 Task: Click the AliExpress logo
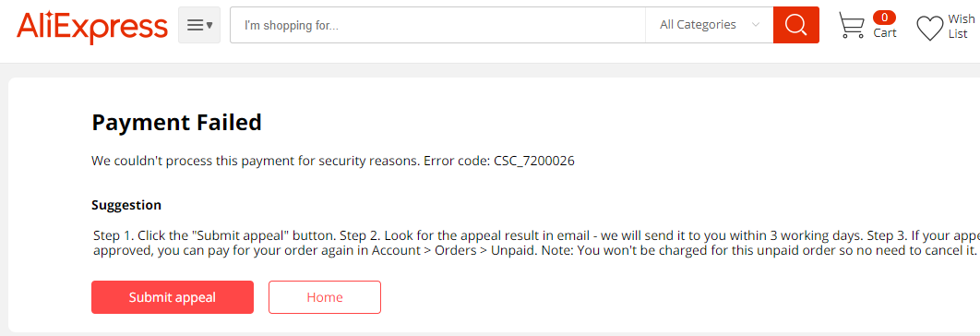(x=92, y=26)
